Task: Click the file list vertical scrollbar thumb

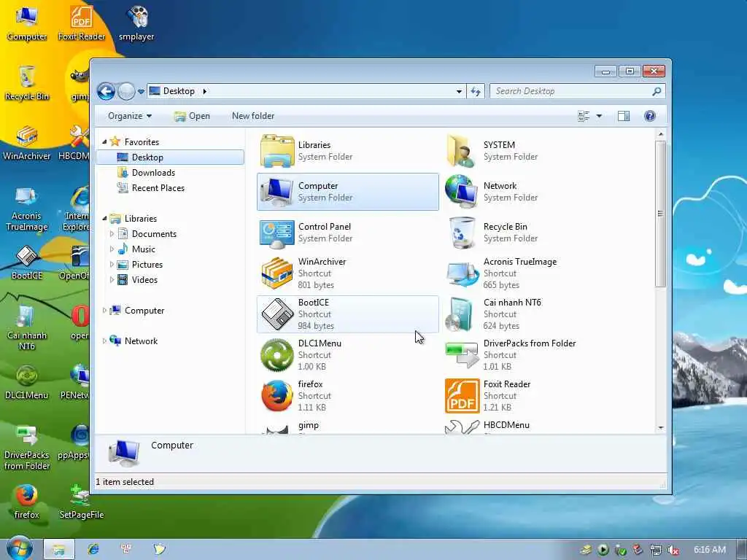Action: (x=660, y=214)
